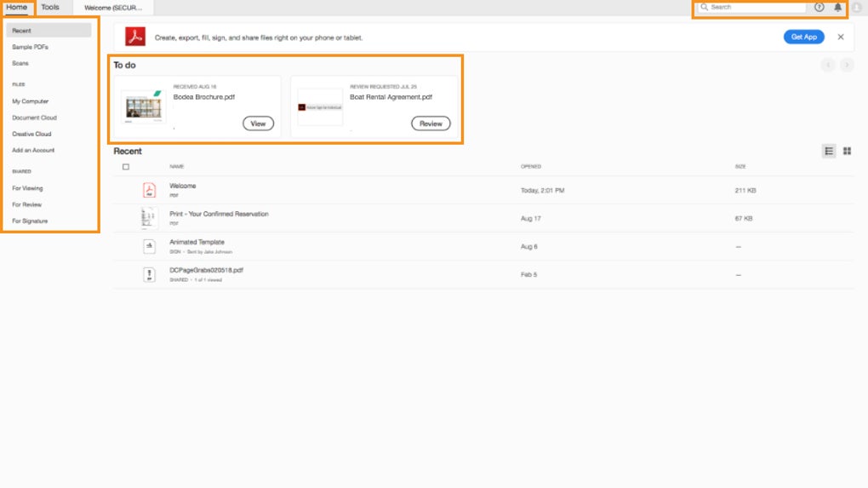The height and width of the screenshot is (488, 868).
Task: Click the red Adobe Acrobat logo in banner
Action: pos(135,37)
